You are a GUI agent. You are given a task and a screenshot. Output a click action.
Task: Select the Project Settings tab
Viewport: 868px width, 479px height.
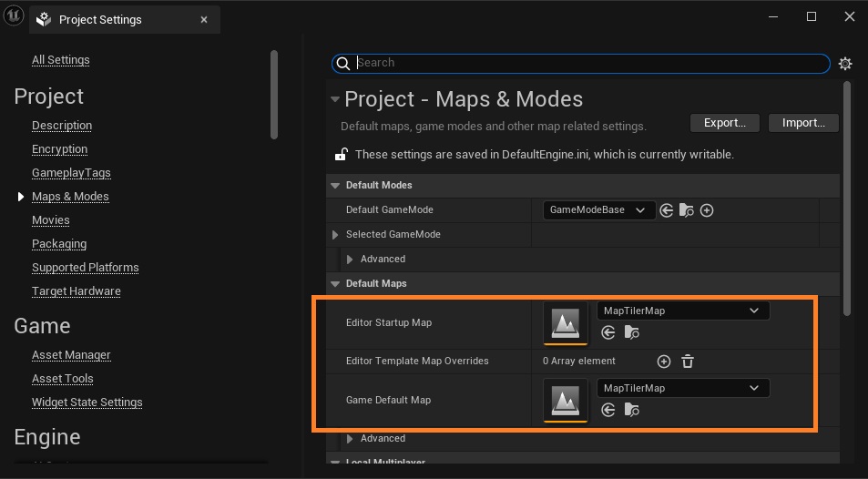coord(99,20)
